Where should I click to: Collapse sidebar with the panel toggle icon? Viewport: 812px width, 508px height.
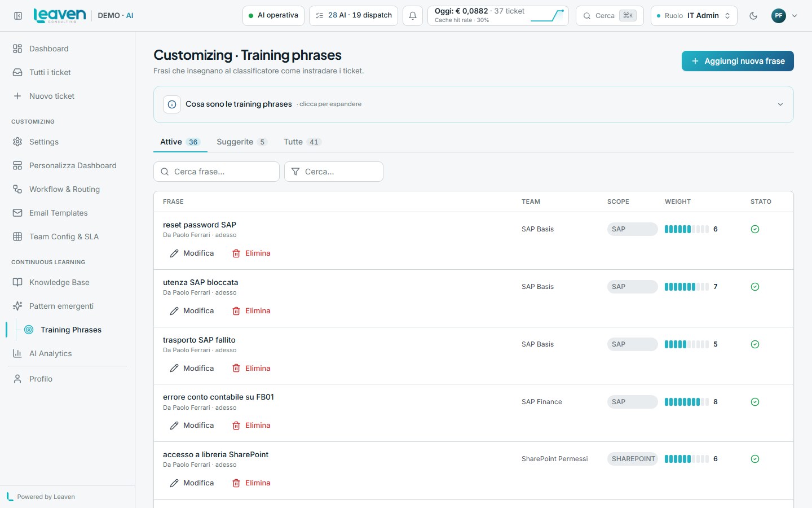click(18, 16)
